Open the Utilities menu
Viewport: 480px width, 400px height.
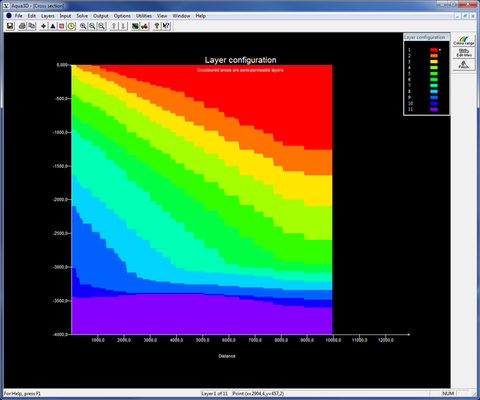coord(144,16)
